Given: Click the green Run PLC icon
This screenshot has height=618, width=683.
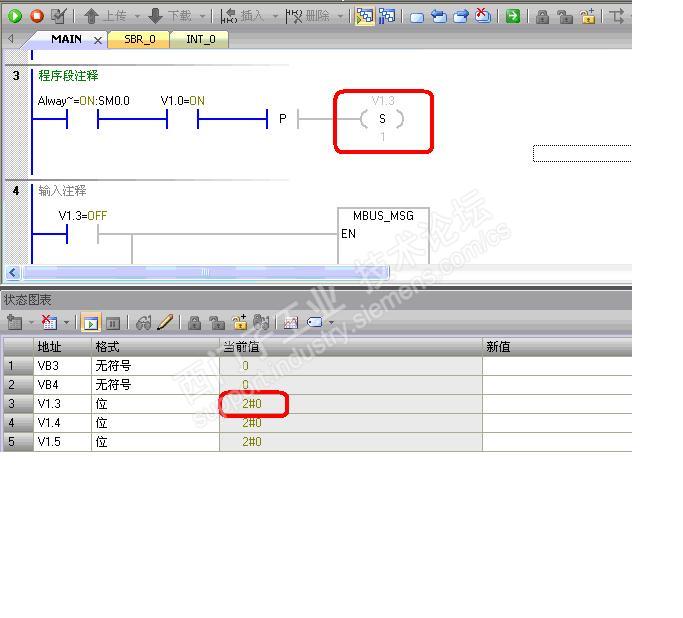Looking at the screenshot, I should coord(15,16).
